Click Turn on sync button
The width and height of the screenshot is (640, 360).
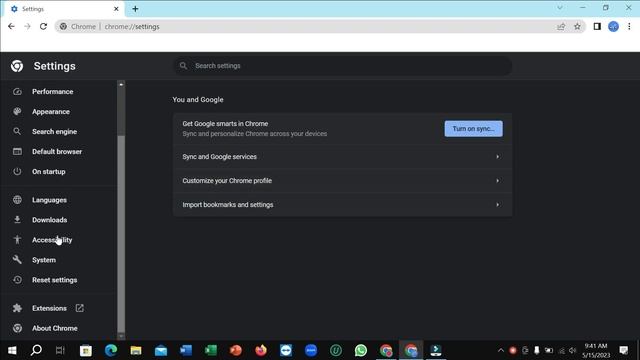coord(473,129)
